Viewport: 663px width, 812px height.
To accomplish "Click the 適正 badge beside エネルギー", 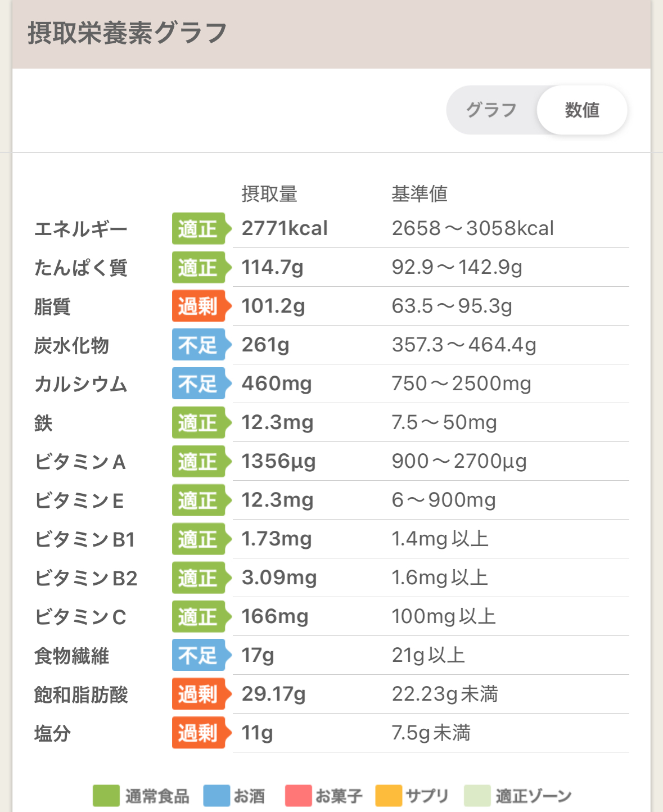I will (201, 229).
